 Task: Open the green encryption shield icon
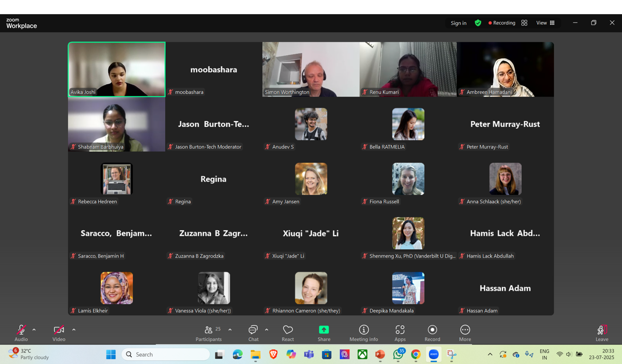tap(478, 23)
